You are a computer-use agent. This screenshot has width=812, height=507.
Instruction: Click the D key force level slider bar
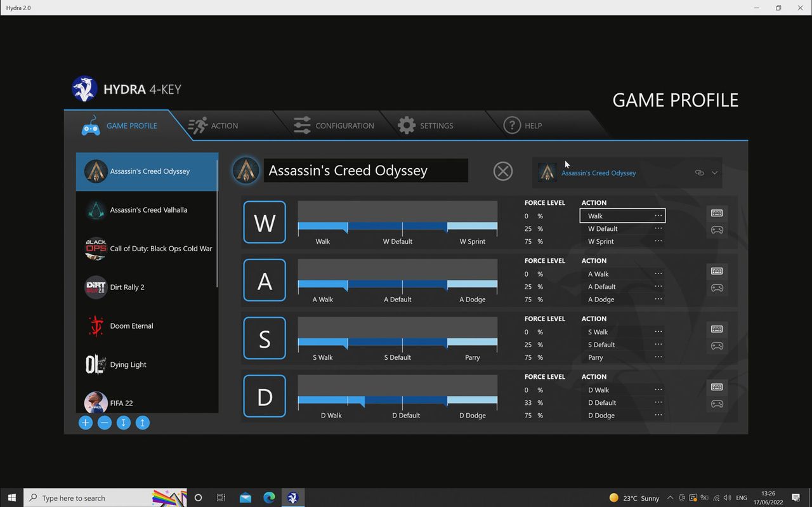click(398, 400)
